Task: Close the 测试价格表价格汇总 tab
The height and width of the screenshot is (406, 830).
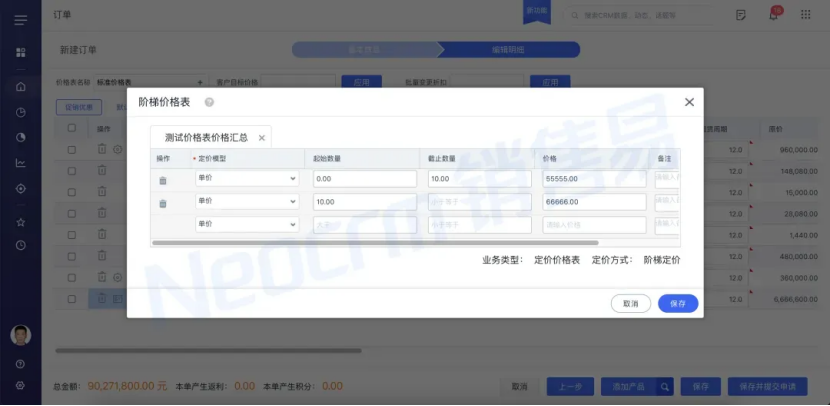Action: click(x=262, y=138)
